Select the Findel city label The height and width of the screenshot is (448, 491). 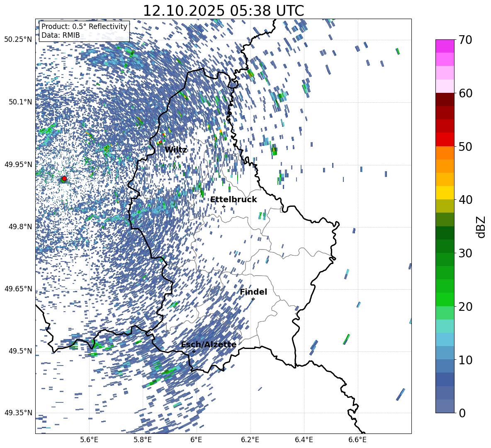point(253,292)
